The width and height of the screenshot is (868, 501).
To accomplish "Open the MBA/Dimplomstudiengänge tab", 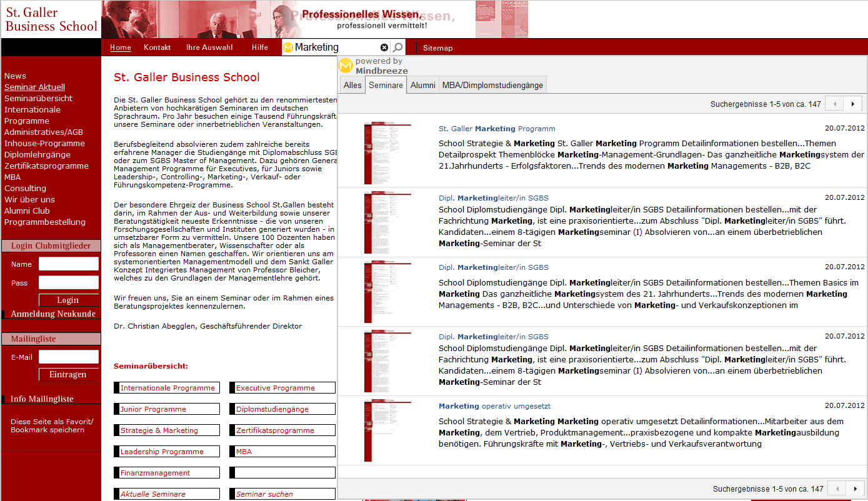I will click(x=492, y=85).
